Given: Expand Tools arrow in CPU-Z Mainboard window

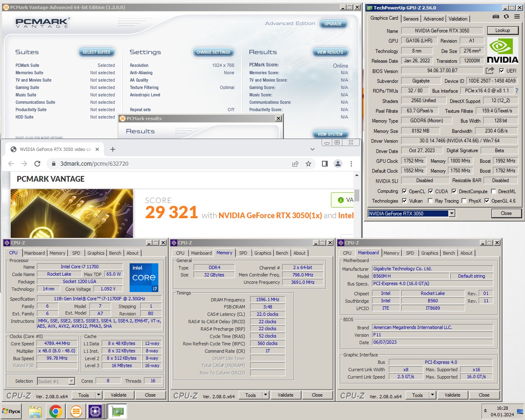Looking at the screenshot, I should tap(432, 395).
